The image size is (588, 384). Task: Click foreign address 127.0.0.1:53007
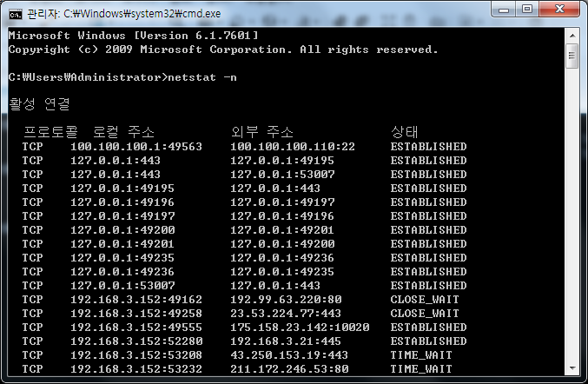click(282, 175)
